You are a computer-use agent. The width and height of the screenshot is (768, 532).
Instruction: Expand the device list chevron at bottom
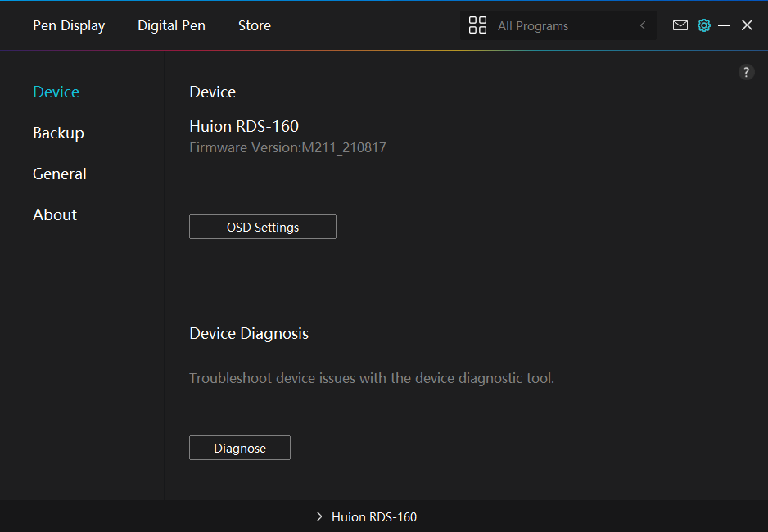point(319,516)
